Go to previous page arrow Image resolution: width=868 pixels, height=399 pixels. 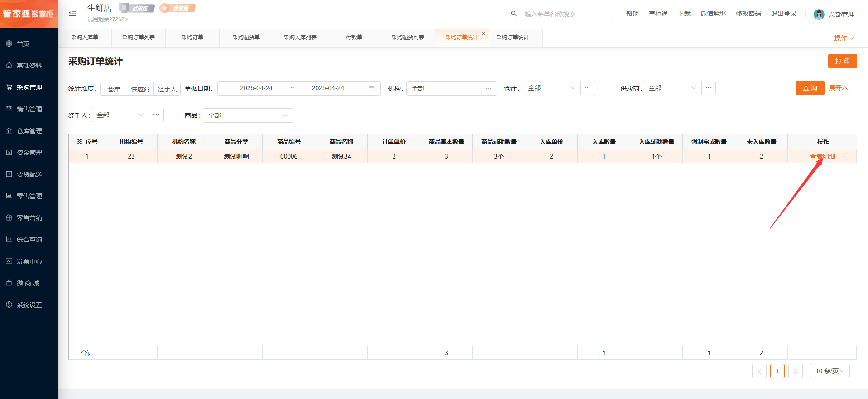point(759,371)
